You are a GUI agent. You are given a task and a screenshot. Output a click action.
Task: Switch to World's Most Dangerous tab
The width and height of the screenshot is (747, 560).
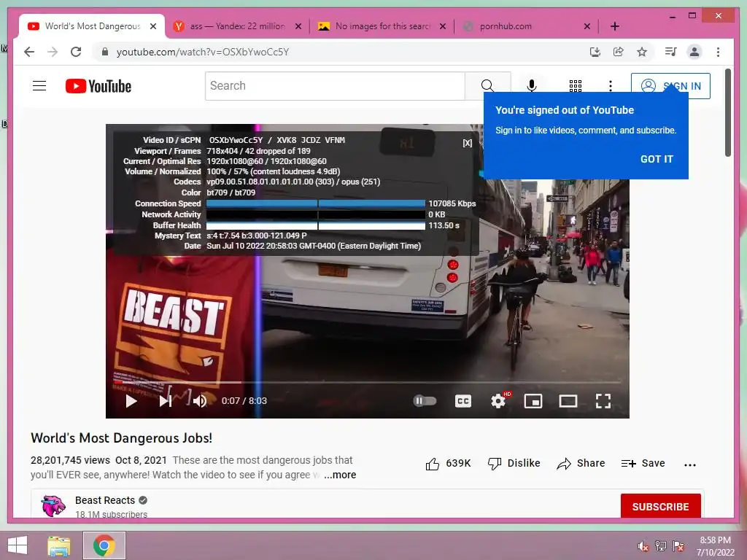(90, 26)
